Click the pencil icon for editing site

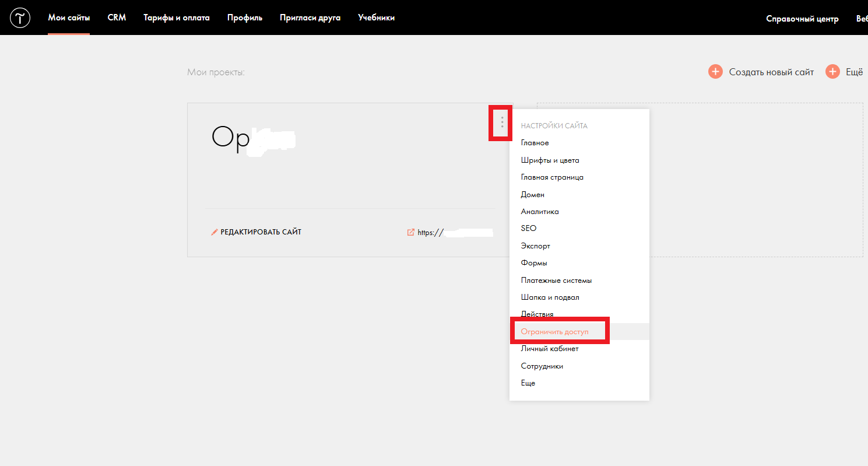pos(215,232)
